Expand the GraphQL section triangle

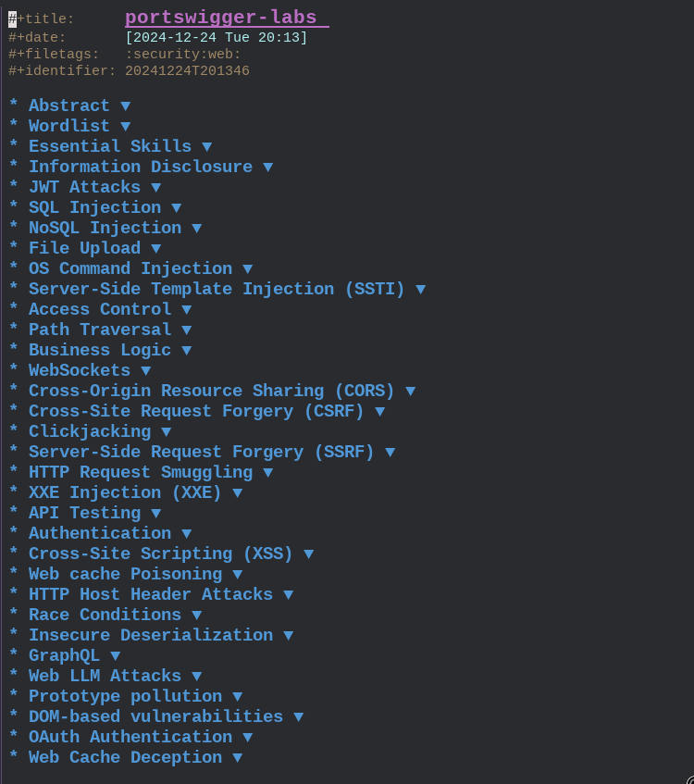pyautogui.click(x=116, y=656)
